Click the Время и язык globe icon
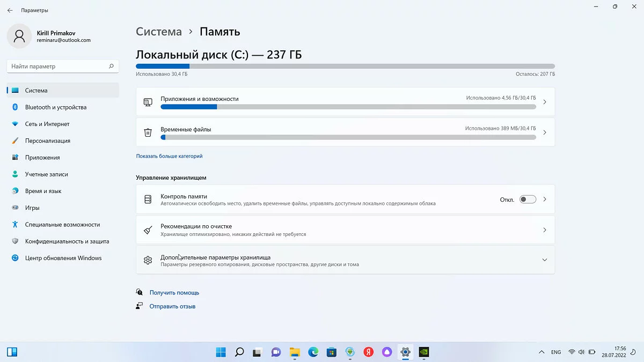 coord(15,191)
